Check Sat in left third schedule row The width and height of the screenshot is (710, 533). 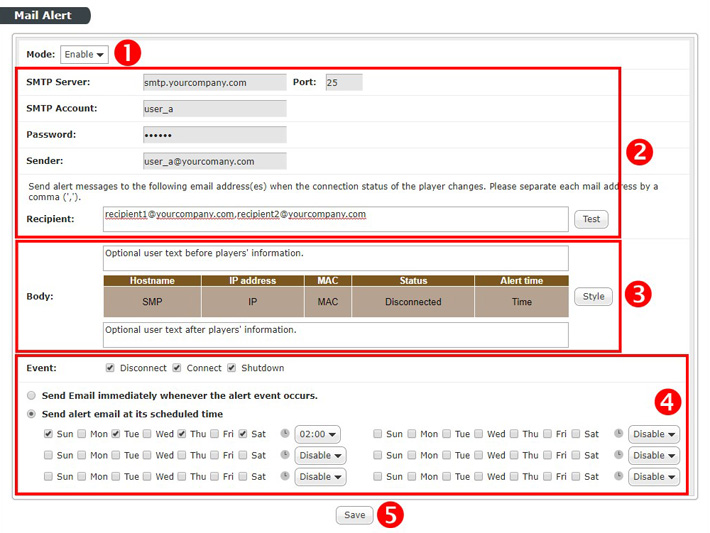(243, 476)
